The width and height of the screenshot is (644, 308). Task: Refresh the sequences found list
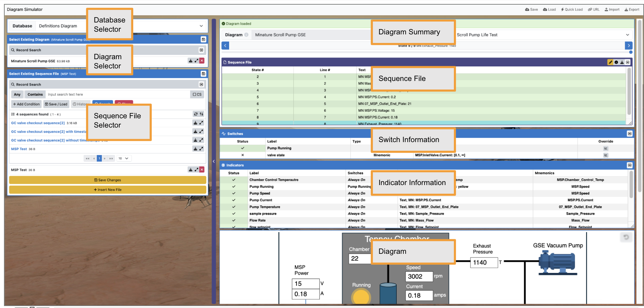(x=196, y=114)
